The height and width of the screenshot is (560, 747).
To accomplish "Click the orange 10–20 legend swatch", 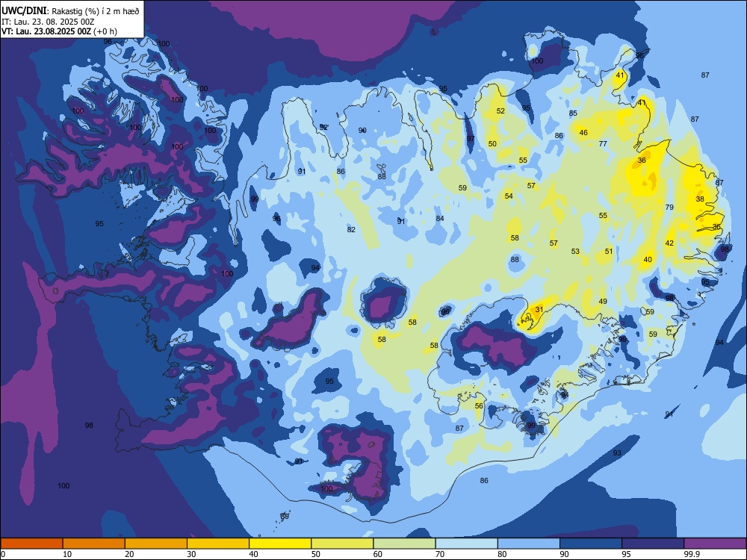I will pyautogui.click(x=94, y=544).
